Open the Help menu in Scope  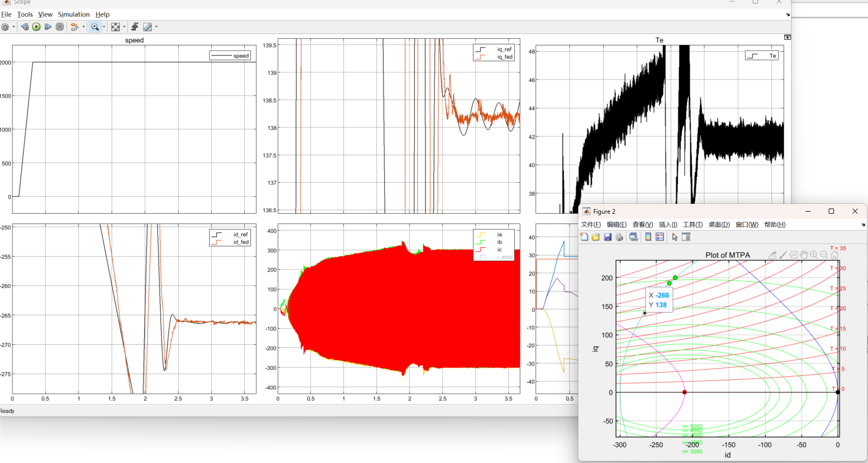coord(102,14)
